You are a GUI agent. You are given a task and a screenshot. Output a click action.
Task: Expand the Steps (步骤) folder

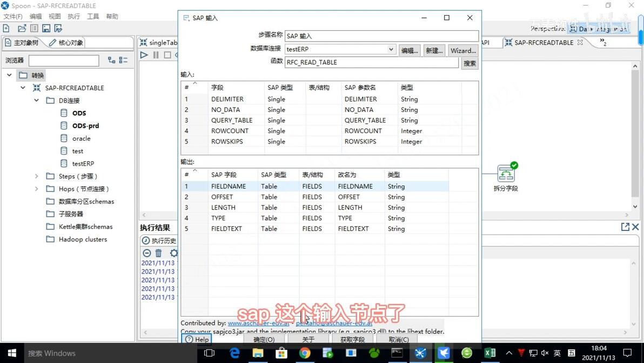(x=37, y=176)
